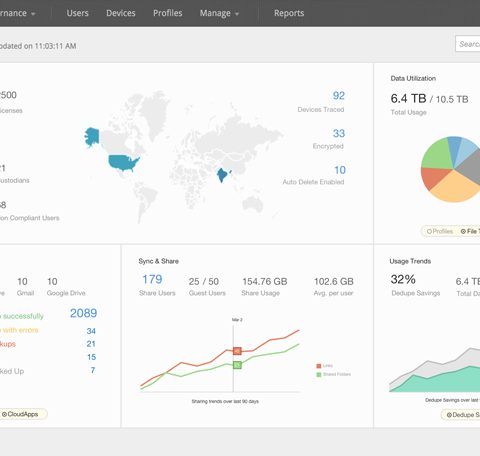
Task: Open the Users tab
Action: (x=77, y=13)
